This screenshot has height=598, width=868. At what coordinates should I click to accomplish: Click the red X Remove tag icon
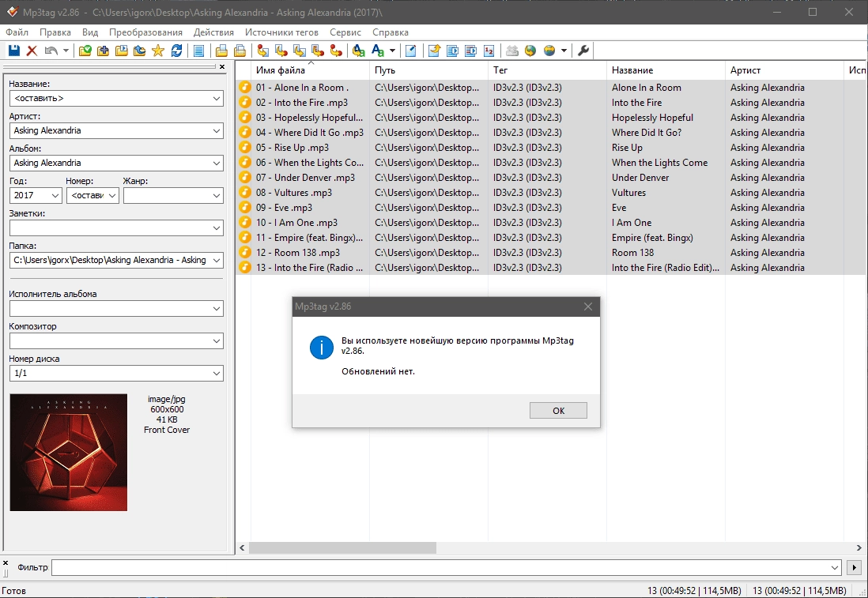pyautogui.click(x=32, y=51)
